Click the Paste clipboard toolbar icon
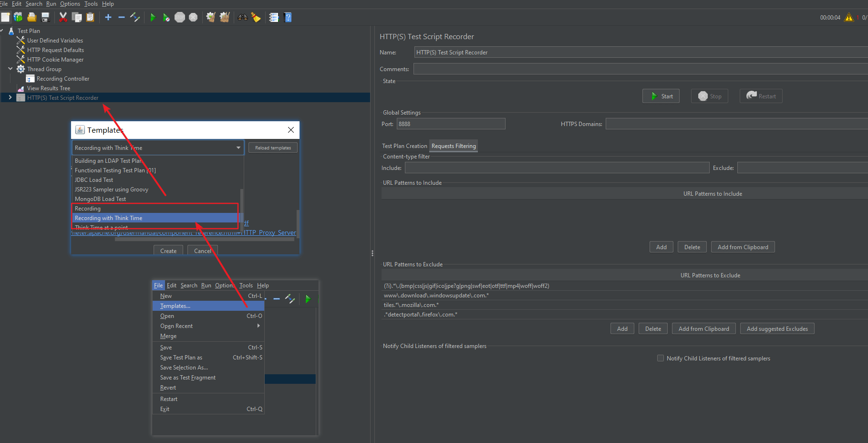 coord(90,17)
